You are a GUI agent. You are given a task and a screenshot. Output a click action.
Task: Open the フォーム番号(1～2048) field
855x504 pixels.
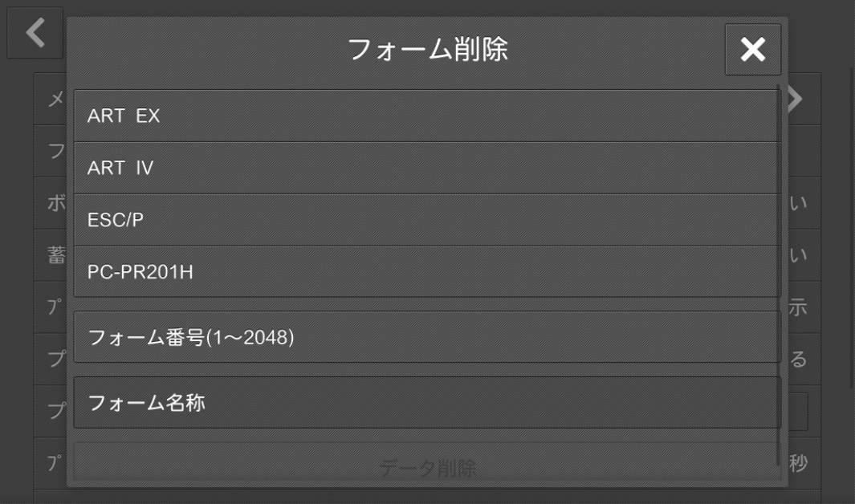[427, 337]
